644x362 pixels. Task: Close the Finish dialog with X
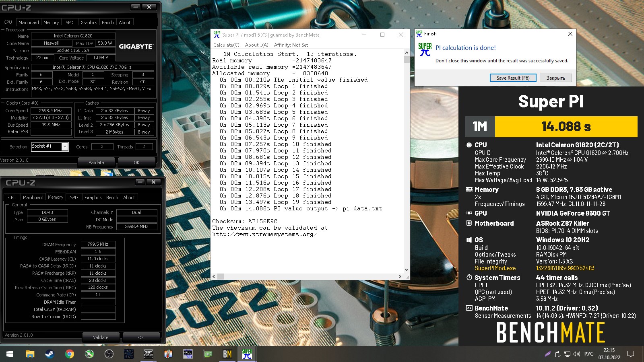coord(570,34)
